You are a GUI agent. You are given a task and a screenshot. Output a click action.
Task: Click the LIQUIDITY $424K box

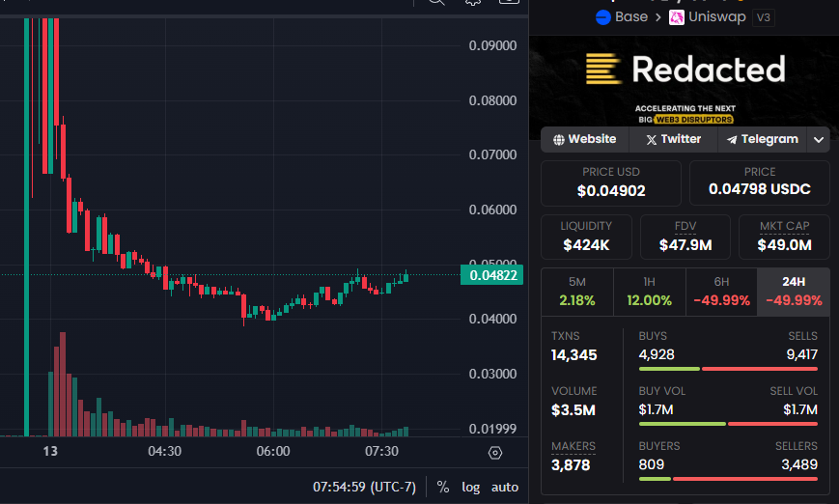point(586,237)
